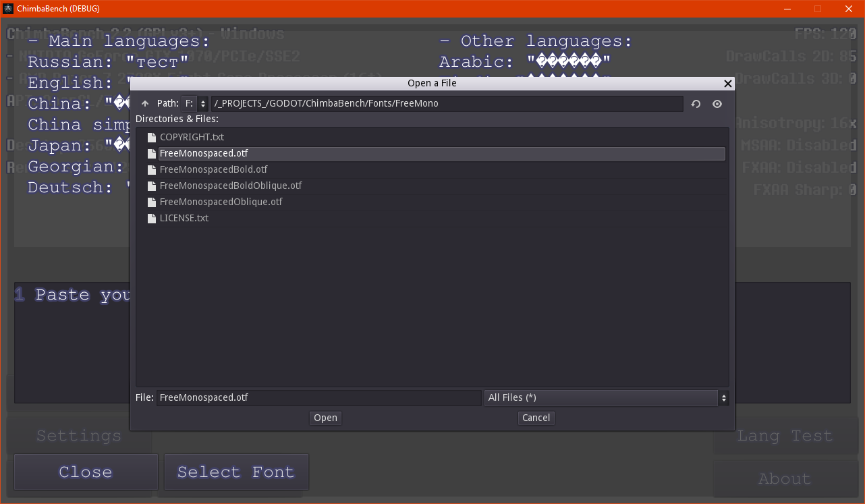Select FreeMonospaced.otf in the file list
865x504 pixels.
click(x=204, y=153)
